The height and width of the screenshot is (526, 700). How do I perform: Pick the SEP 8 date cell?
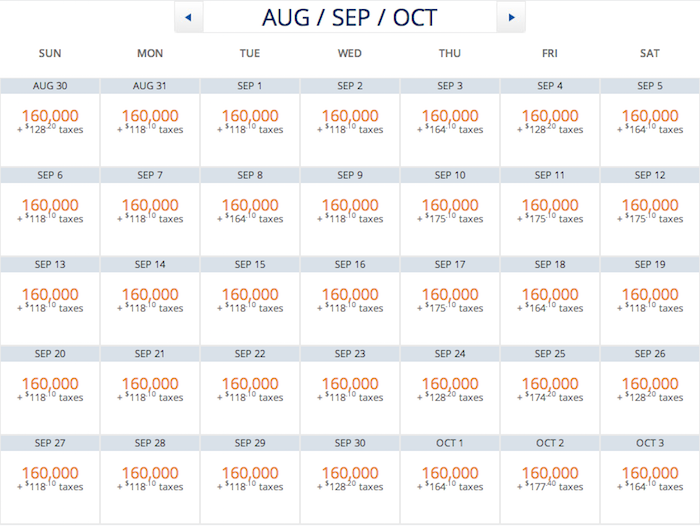click(x=250, y=212)
